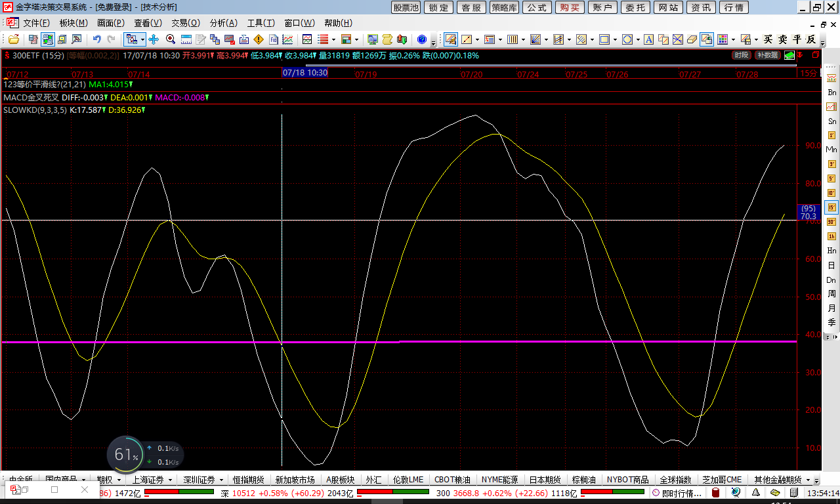Toggle the 5-minute chart period

pos(831,178)
